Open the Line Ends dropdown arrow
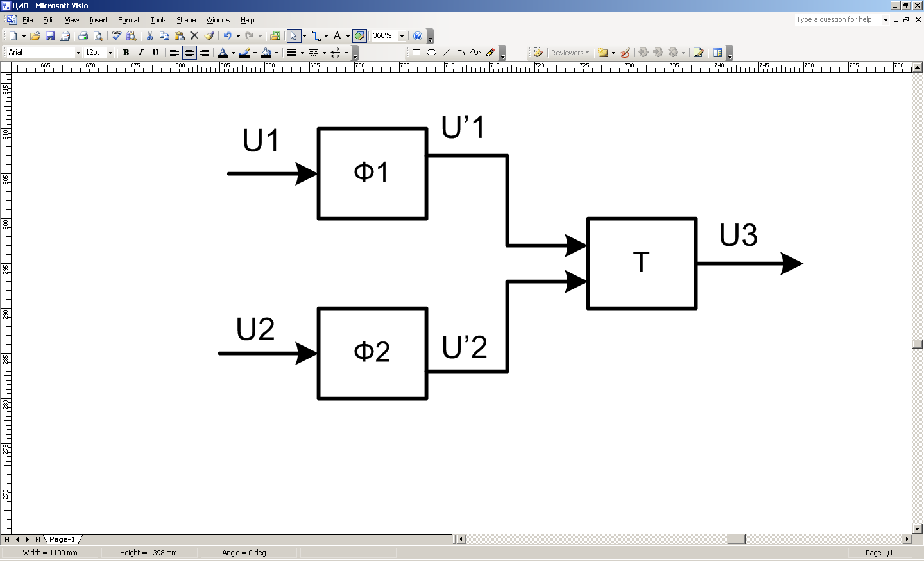 [x=346, y=53]
